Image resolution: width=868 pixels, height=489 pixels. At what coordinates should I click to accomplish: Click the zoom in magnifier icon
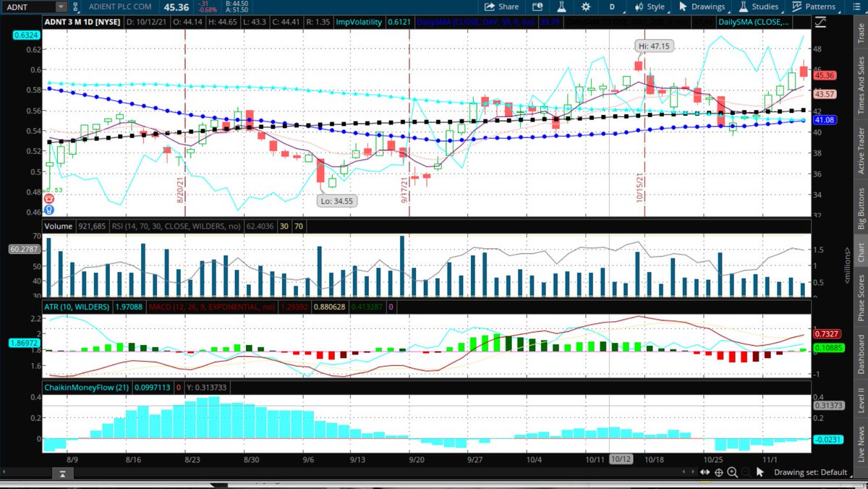[733, 472]
